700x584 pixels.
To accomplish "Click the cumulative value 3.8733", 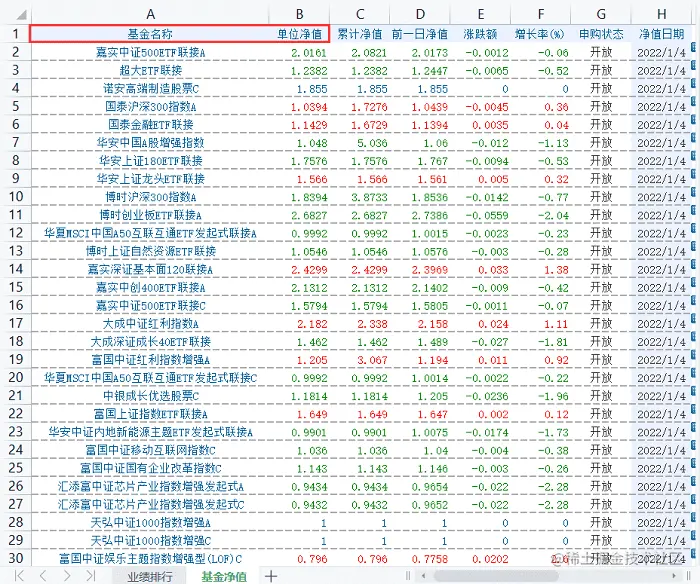I will coord(369,197).
